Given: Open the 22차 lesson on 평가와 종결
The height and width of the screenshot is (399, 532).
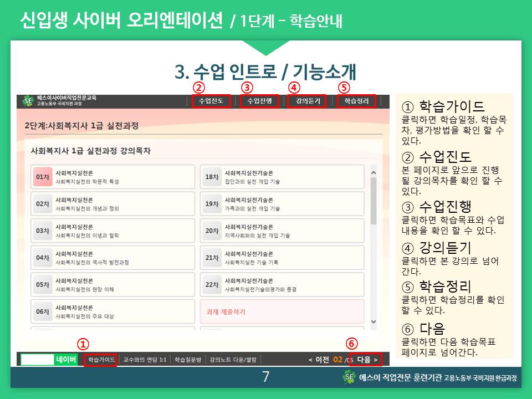Looking at the screenshot, I should click(x=282, y=285).
